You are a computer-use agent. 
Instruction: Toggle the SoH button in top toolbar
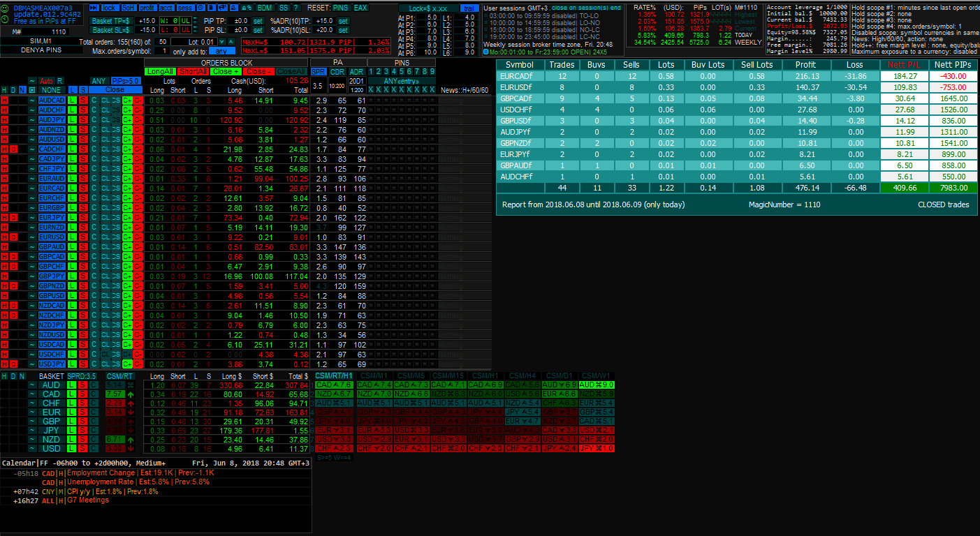tap(128, 8)
